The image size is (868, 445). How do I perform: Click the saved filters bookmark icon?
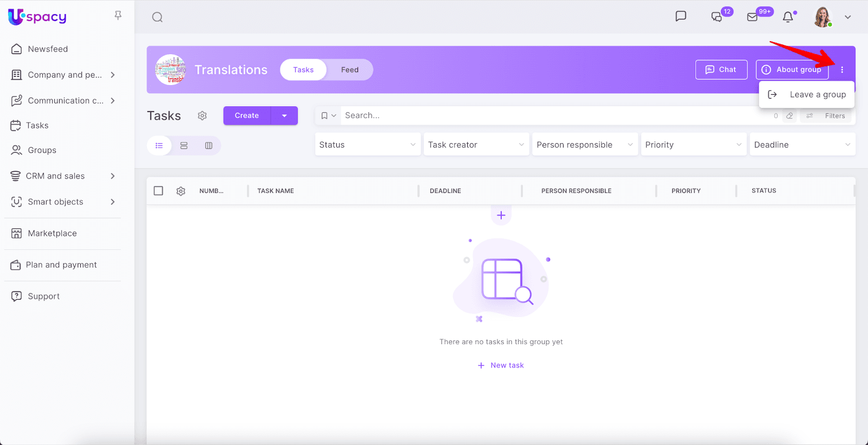(x=324, y=116)
